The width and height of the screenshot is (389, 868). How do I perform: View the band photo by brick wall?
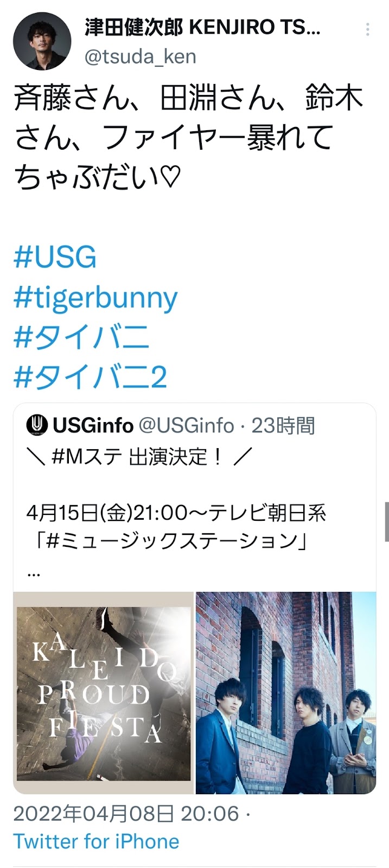pyautogui.click(x=286, y=693)
